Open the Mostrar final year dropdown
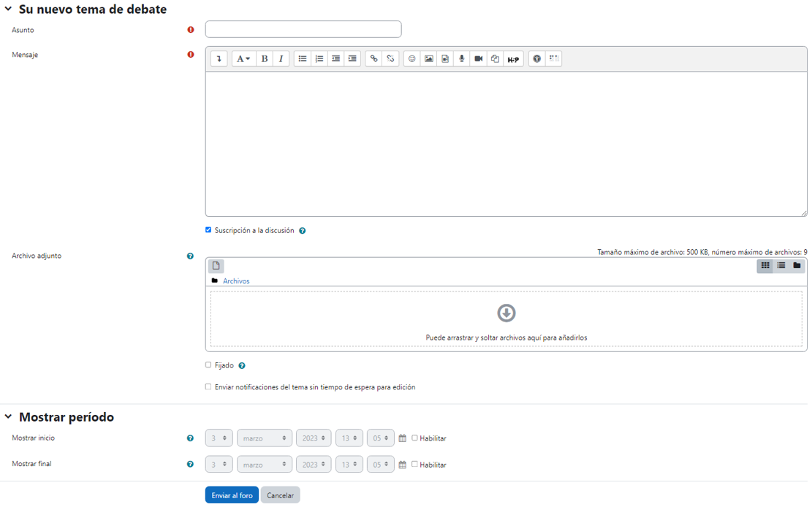This screenshot has width=812, height=507. (x=313, y=465)
